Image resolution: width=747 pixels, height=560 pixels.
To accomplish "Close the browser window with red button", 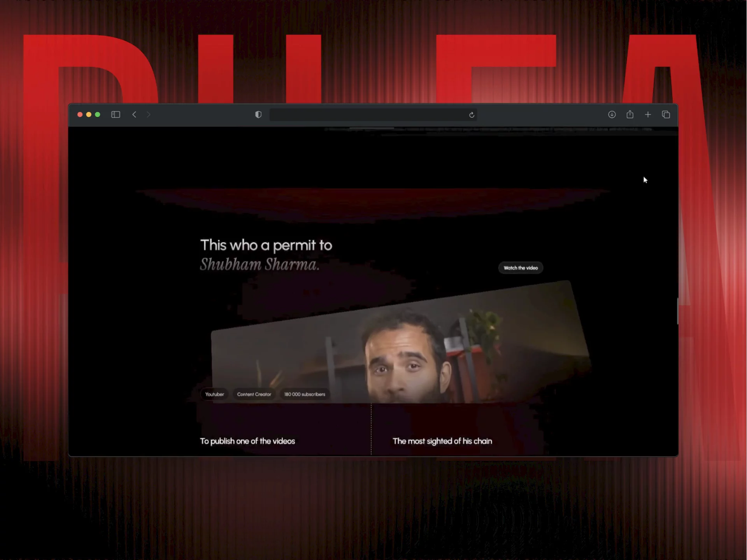I will [x=80, y=114].
